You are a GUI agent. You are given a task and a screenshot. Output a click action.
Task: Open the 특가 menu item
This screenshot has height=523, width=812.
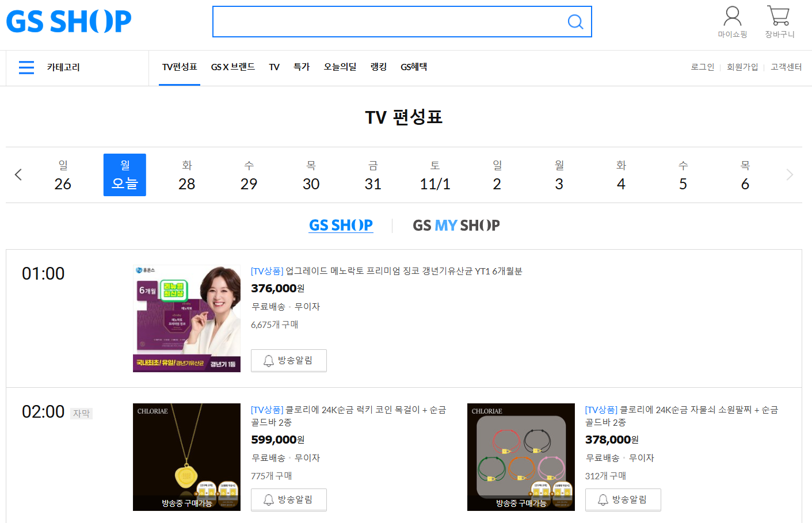302,67
